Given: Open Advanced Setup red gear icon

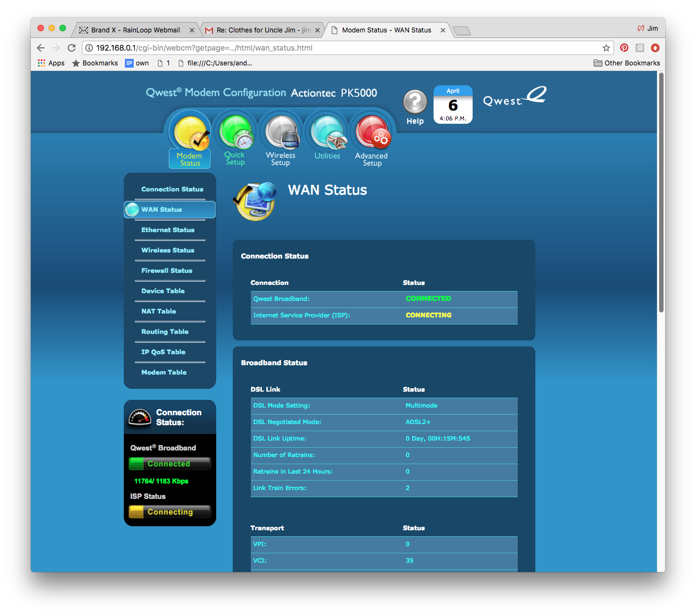Looking at the screenshot, I should 372,133.
